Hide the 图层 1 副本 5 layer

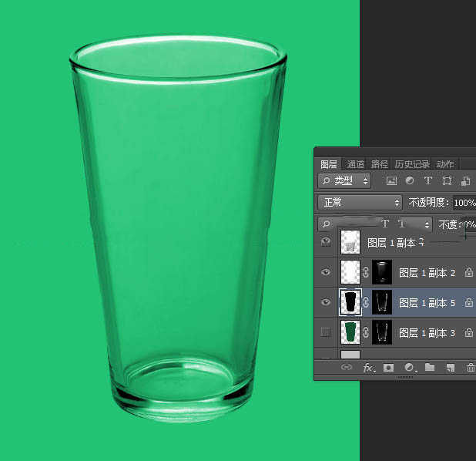325,303
